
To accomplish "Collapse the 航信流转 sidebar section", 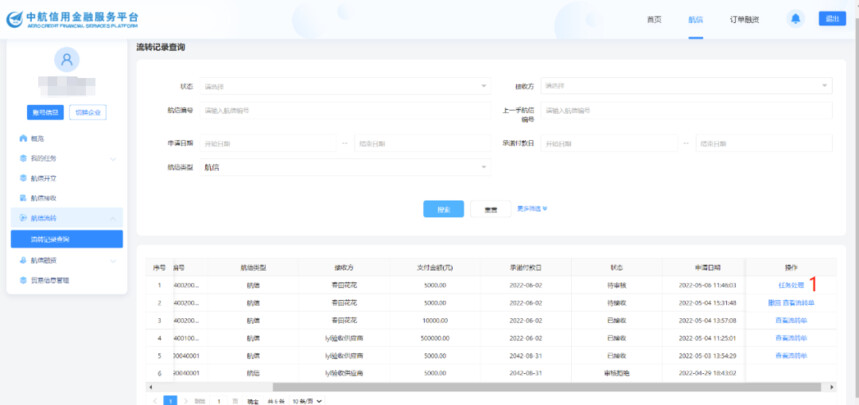I will pos(113,218).
